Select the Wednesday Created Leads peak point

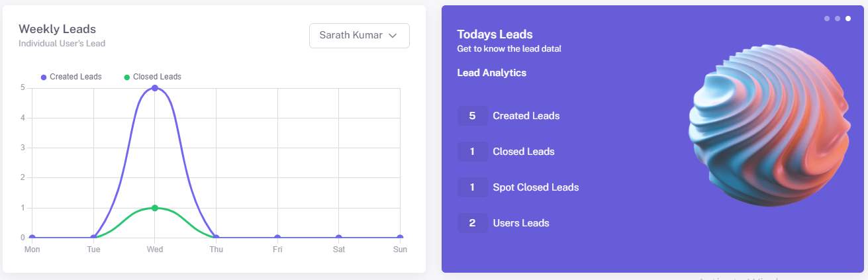point(155,88)
